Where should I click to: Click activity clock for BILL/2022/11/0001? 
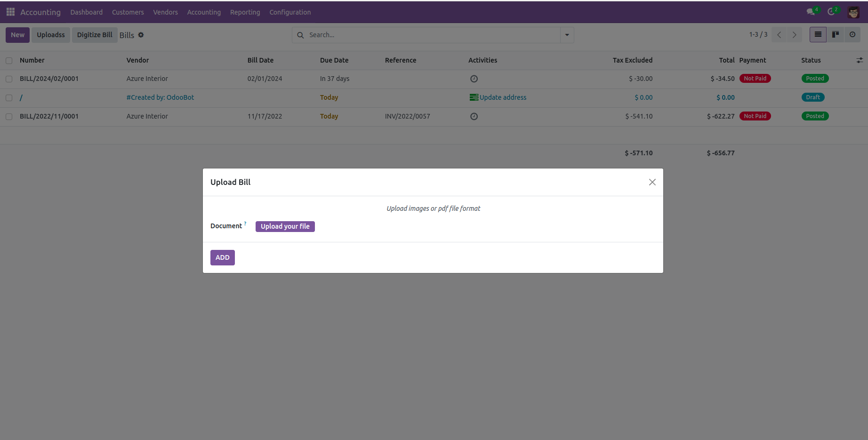pyautogui.click(x=474, y=117)
